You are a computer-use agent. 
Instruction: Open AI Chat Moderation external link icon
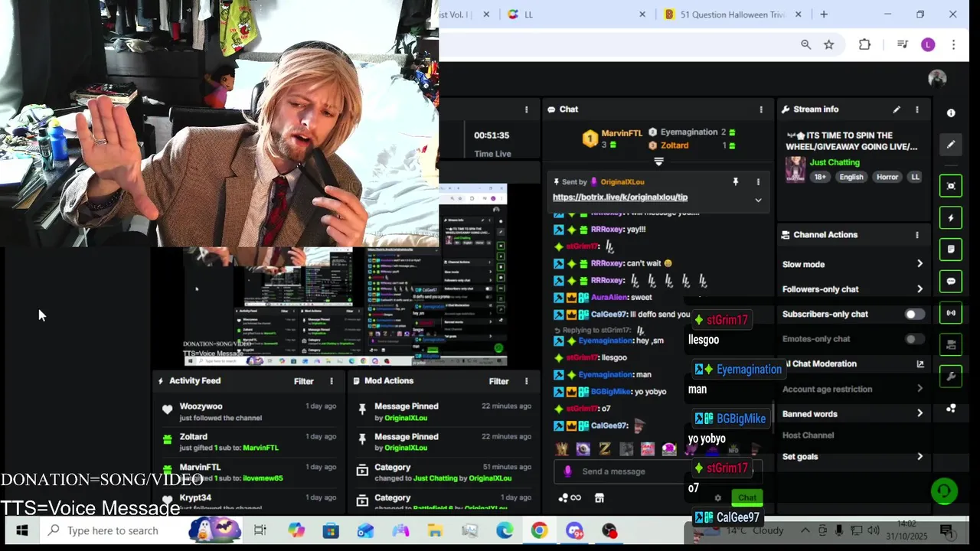pos(920,364)
